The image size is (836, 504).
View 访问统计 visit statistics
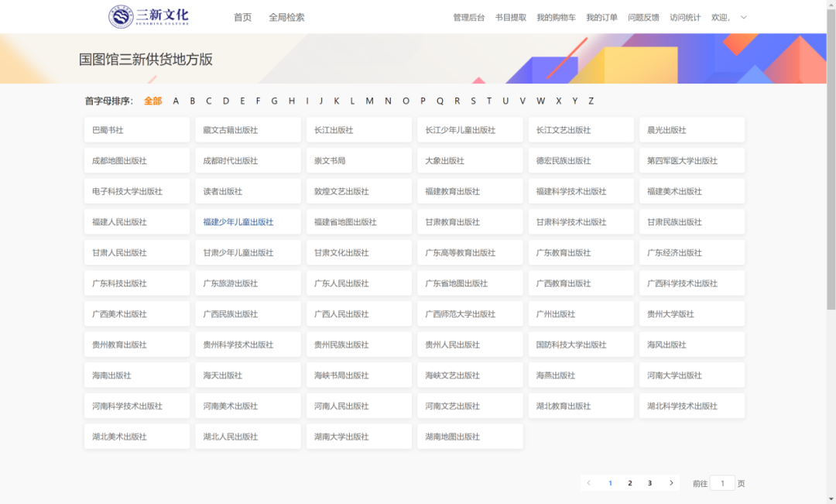[686, 16]
